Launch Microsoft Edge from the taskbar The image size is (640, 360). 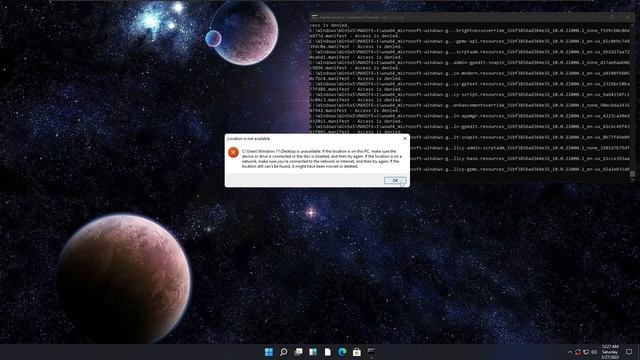(342, 352)
